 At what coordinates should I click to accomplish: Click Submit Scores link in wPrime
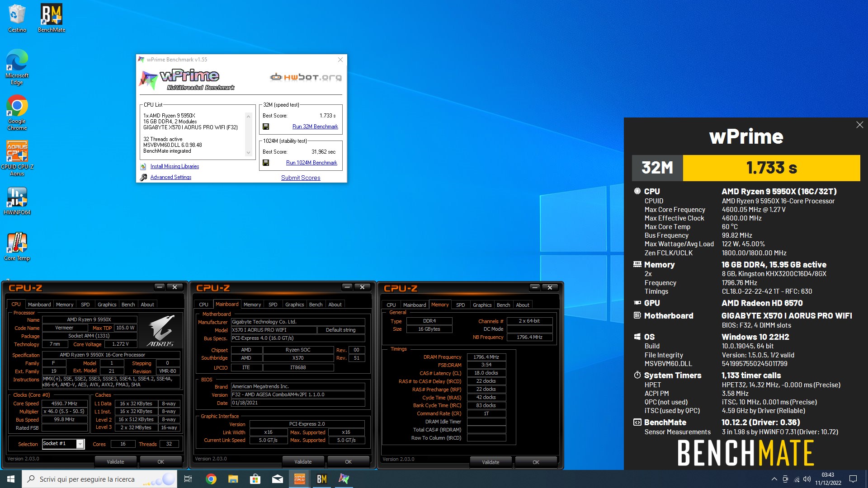pos(301,178)
